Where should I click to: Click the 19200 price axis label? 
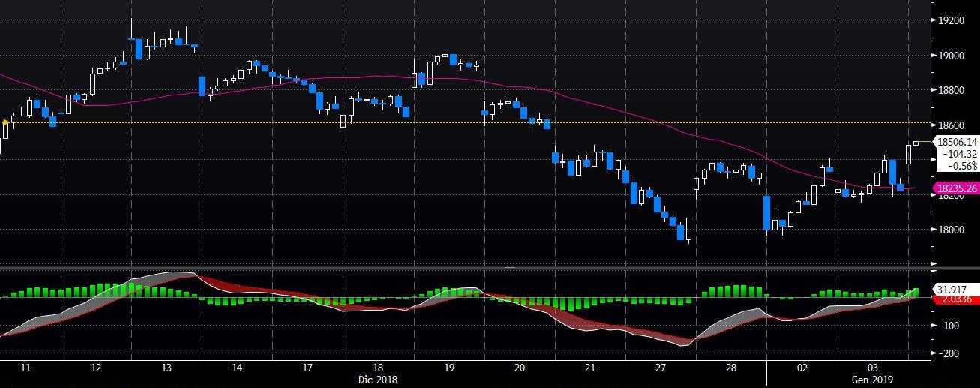[x=951, y=21]
